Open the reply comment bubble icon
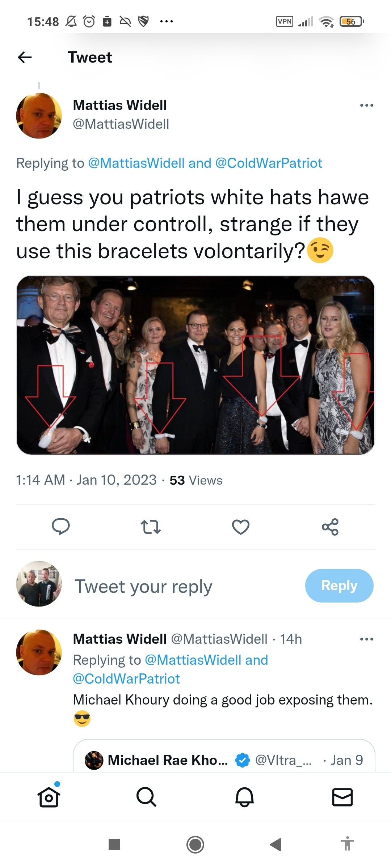 tap(61, 527)
